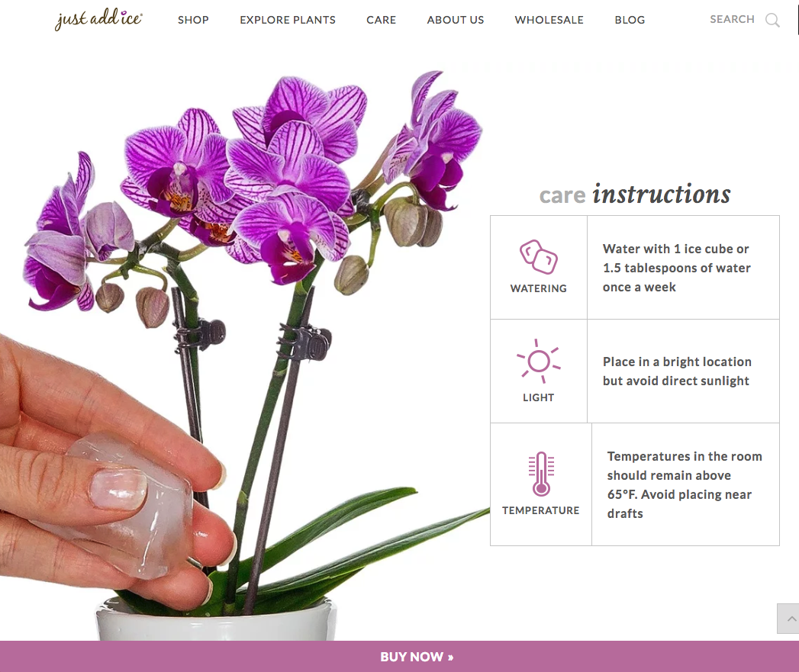This screenshot has width=799, height=672.
Task: Click the search magnifying glass icon
Action: click(772, 20)
